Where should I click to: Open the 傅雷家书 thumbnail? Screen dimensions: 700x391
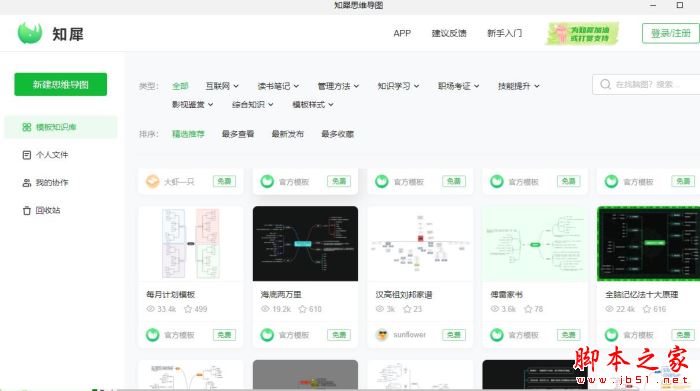[535, 244]
